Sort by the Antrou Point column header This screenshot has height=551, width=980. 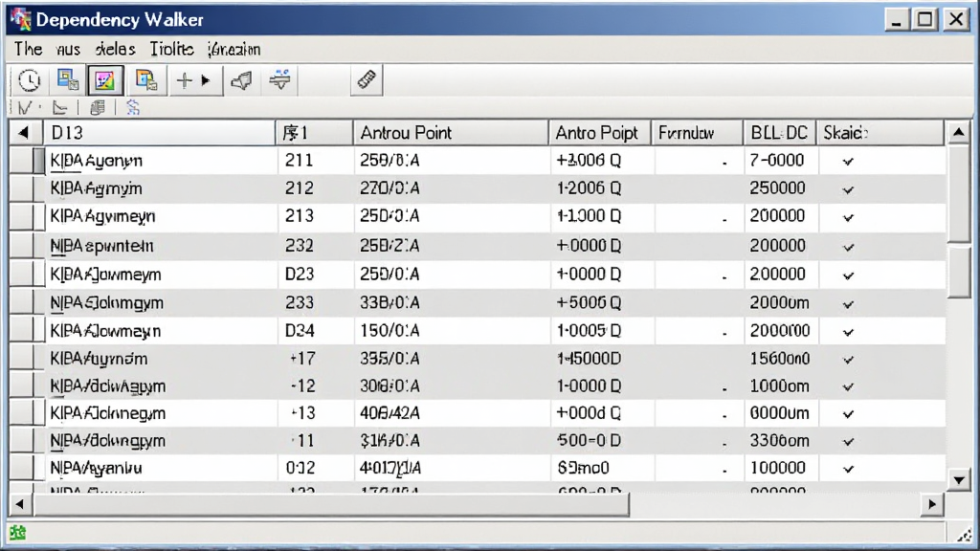point(450,132)
